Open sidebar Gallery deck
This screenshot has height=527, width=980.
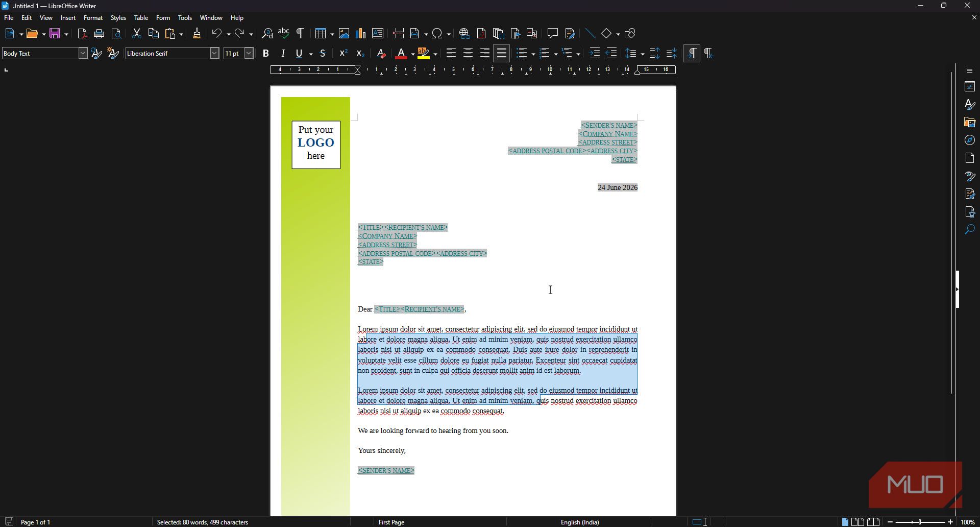[x=970, y=123]
